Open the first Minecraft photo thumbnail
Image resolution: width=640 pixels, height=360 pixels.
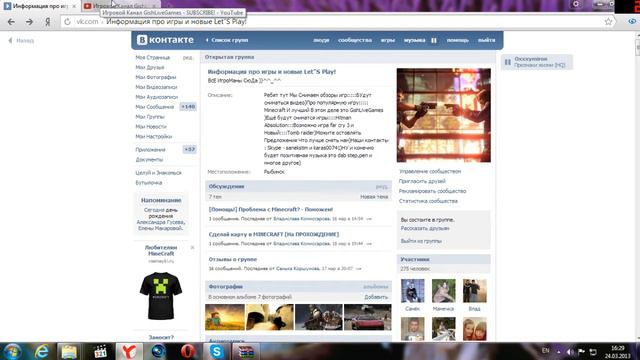224,317
